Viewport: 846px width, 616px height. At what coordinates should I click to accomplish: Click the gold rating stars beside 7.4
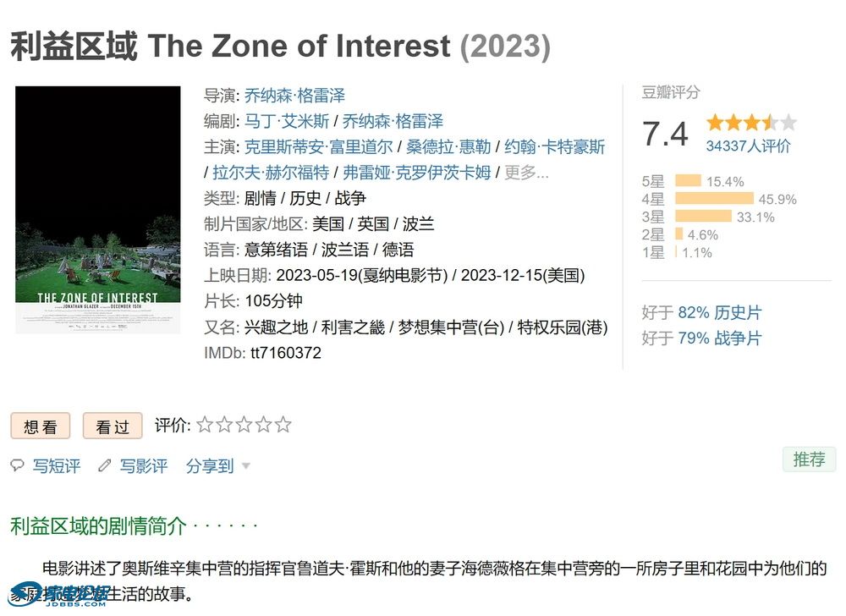coord(751,123)
